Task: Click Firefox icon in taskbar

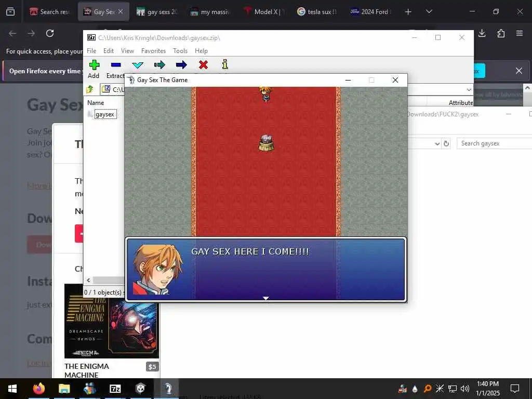Action: (39, 389)
